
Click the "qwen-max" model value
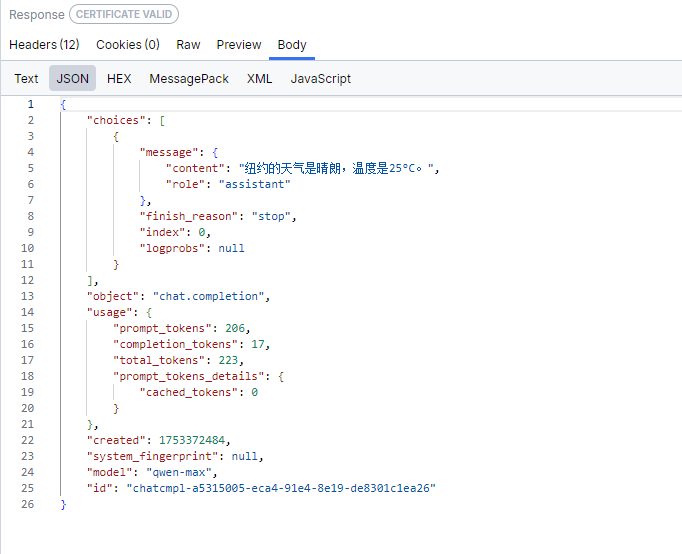pyautogui.click(x=178, y=472)
